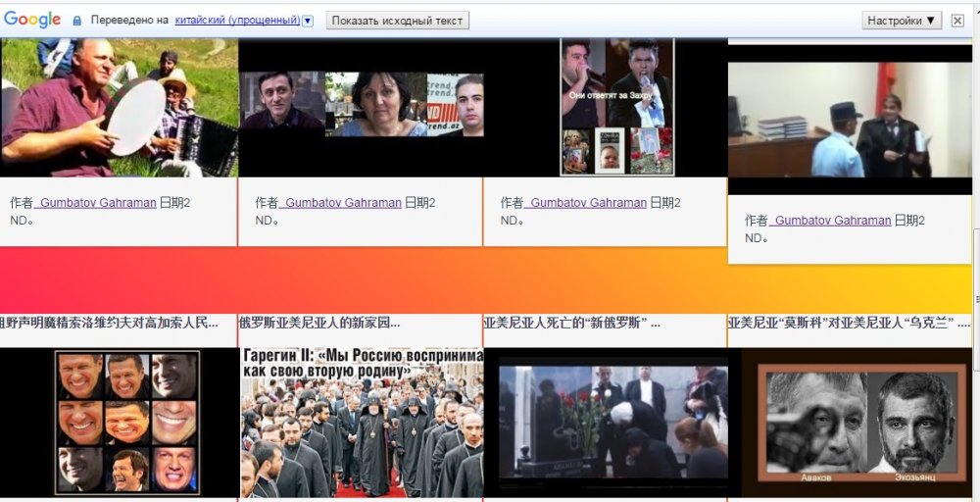980x502 pixels.
Task: Click Gumbatov Gahraman link under second video
Action: 341,203
